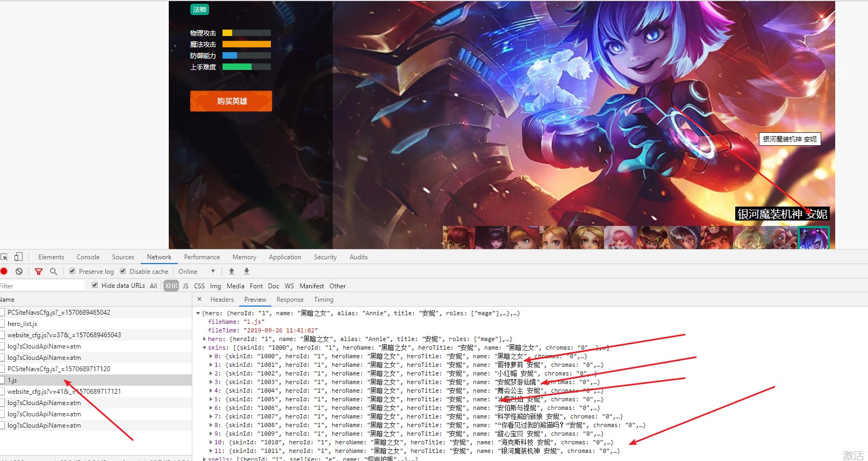This screenshot has width=868, height=461.
Task: Activate the inspect element picker icon
Action: [4, 257]
